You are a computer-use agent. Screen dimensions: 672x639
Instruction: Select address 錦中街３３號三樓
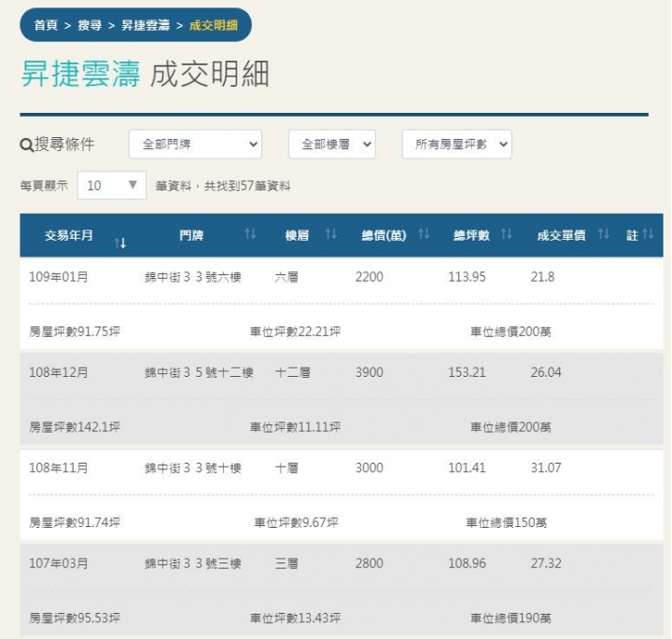pos(193,563)
